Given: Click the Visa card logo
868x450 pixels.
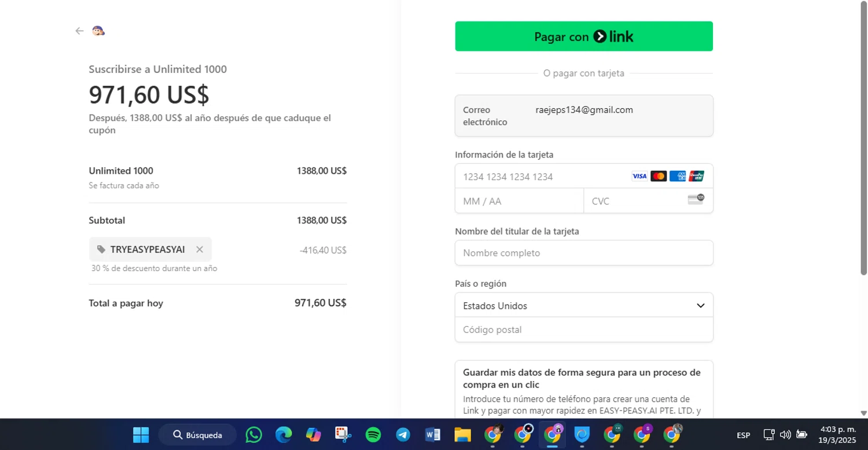Looking at the screenshot, I should point(639,176).
